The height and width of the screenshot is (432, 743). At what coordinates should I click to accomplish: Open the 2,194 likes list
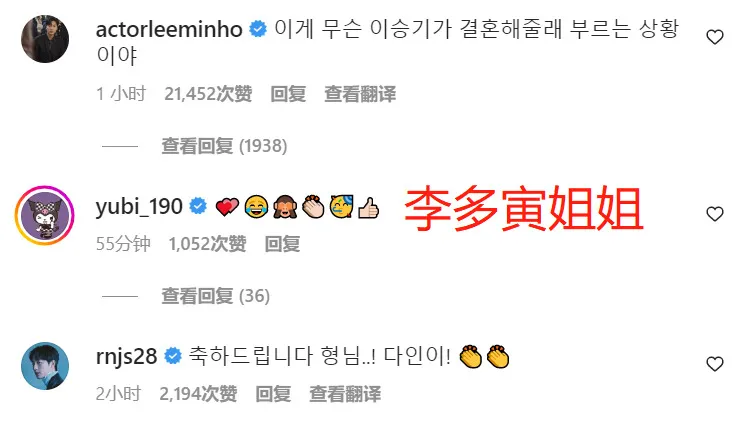198,394
